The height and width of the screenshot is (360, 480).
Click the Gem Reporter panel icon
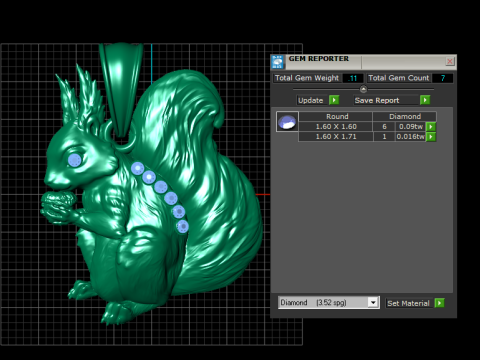point(277,62)
